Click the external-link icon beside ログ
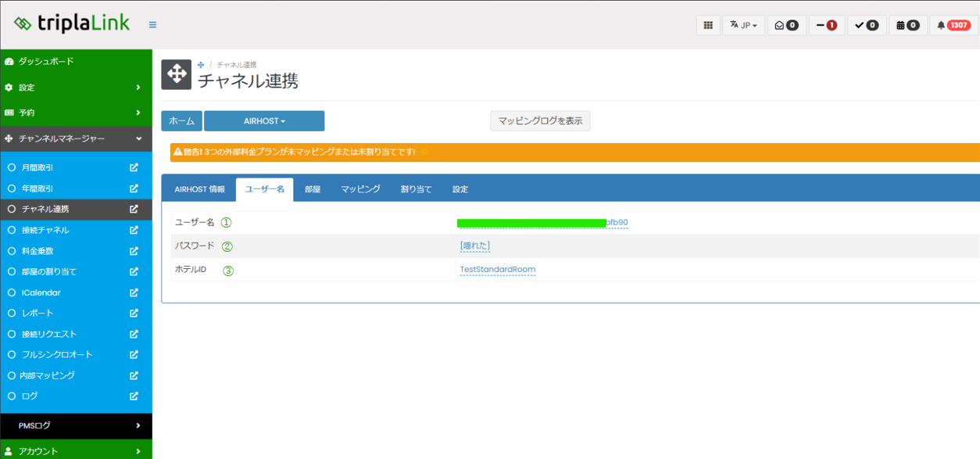980x459 pixels. [x=134, y=396]
